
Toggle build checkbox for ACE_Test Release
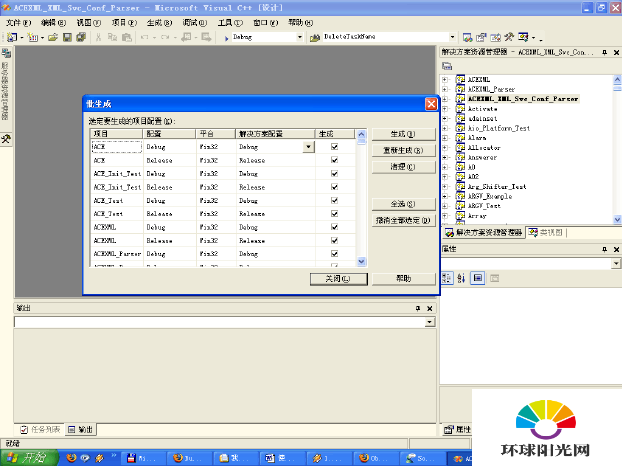click(334, 213)
